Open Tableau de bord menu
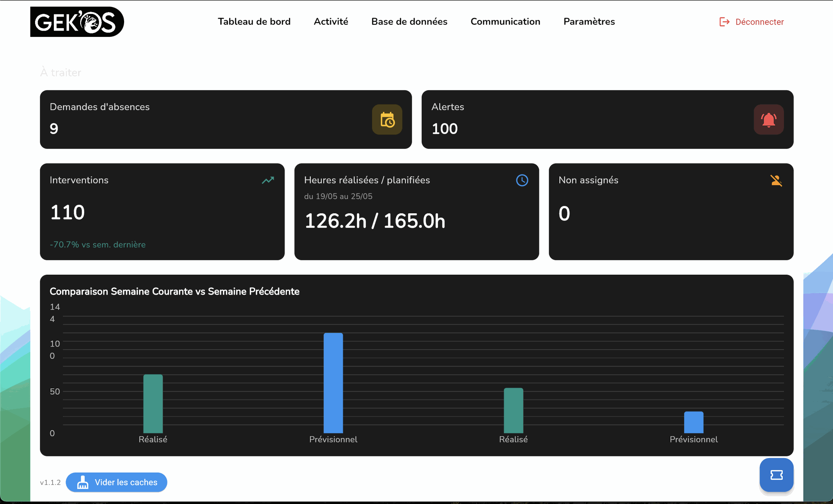833x504 pixels. 254,22
